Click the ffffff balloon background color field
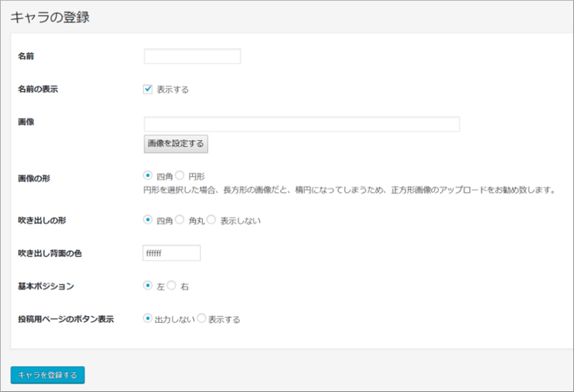Viewport: 574px width, 392px height. coord(171,253)
